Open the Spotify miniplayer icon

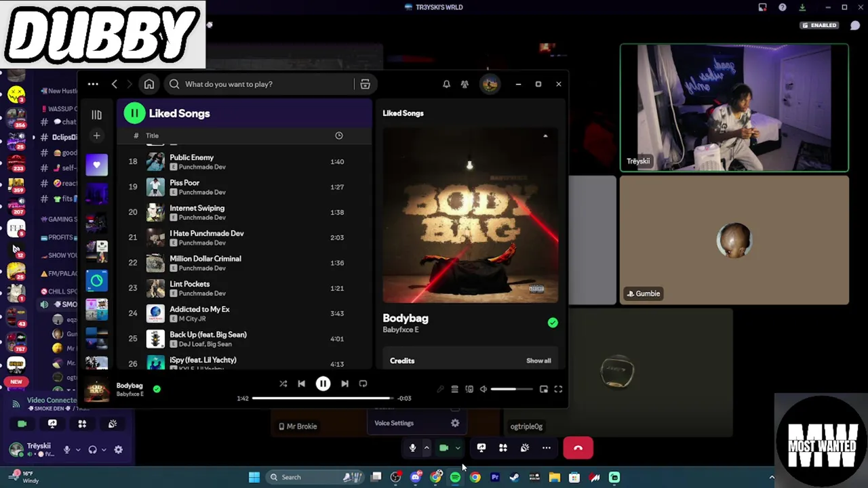point(544,389)
